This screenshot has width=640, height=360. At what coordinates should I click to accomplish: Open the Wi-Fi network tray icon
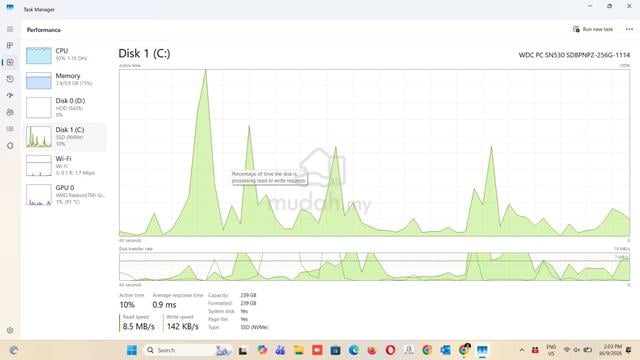[567, 350]
